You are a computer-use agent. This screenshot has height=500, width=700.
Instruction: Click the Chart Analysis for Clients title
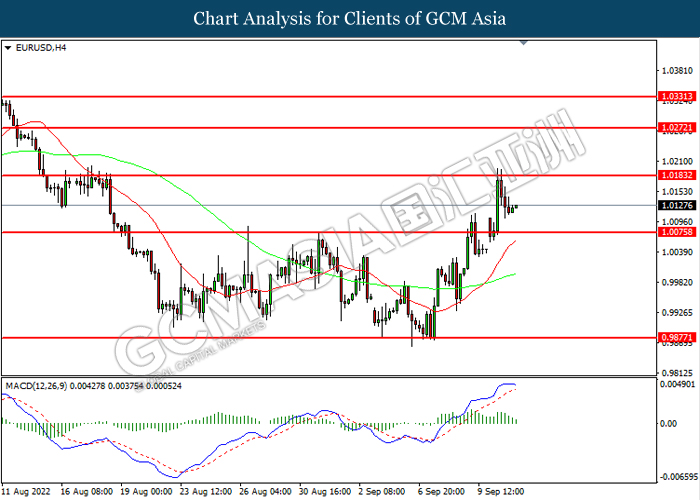pos(350,19)
